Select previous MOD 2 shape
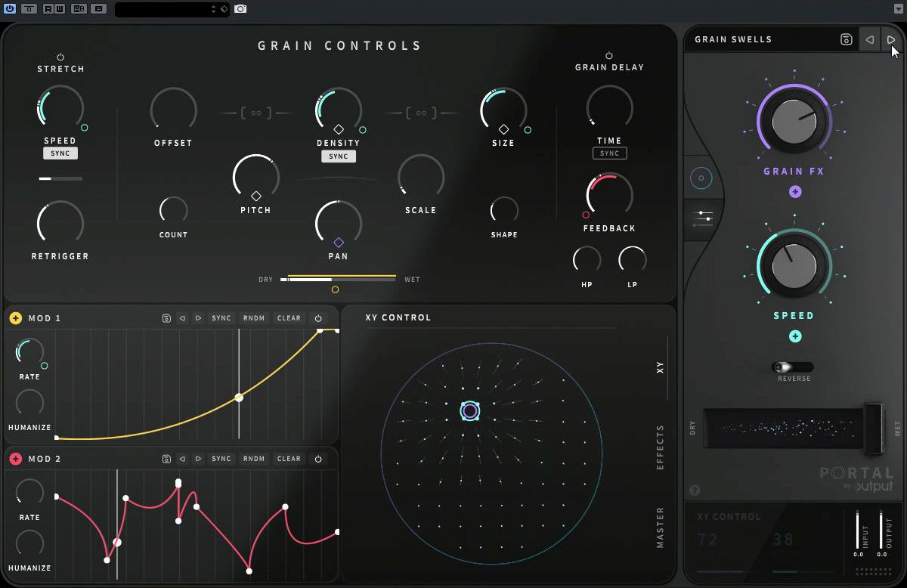This screenshot has width=907, height=588. [182, 459]
